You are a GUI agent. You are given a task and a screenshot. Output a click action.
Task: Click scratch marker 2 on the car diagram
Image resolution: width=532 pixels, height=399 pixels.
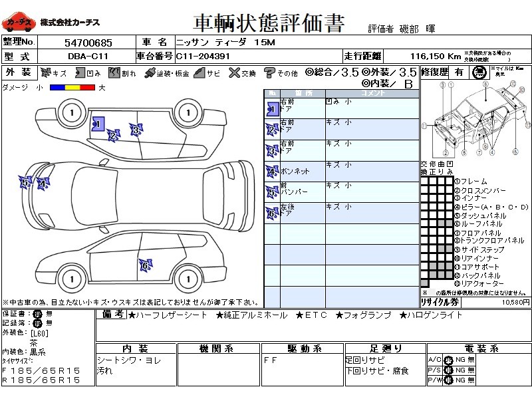point(113,136)
